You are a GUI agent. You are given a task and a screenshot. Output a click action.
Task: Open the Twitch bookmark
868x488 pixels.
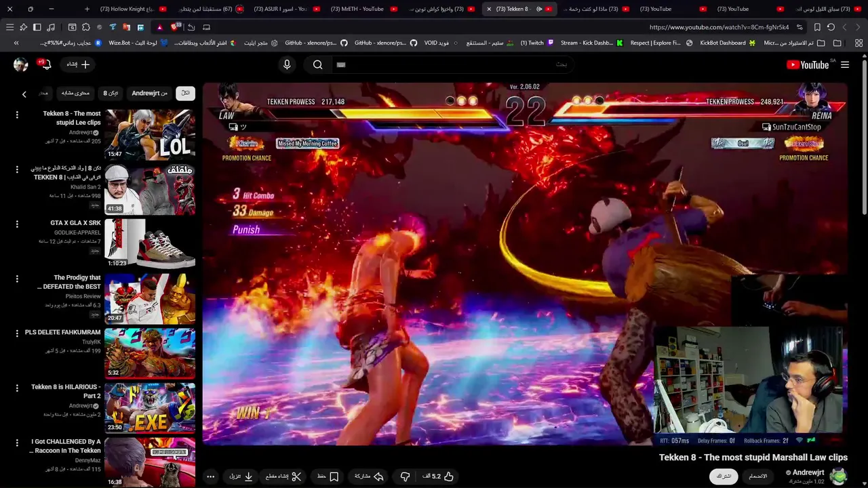[537, 43]
